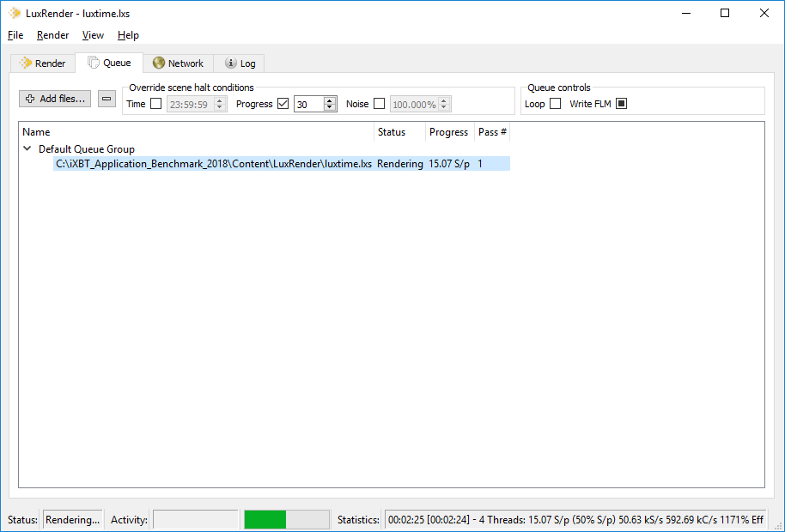
Task: Enable the Time halt condition checkbox
Action: [156, 104]
